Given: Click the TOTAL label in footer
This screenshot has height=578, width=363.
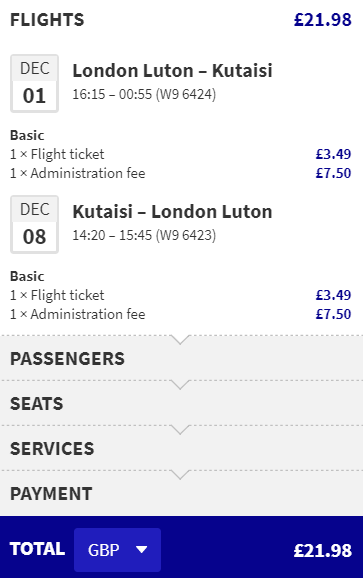Looking at the screenshot, I should [38, 549].
